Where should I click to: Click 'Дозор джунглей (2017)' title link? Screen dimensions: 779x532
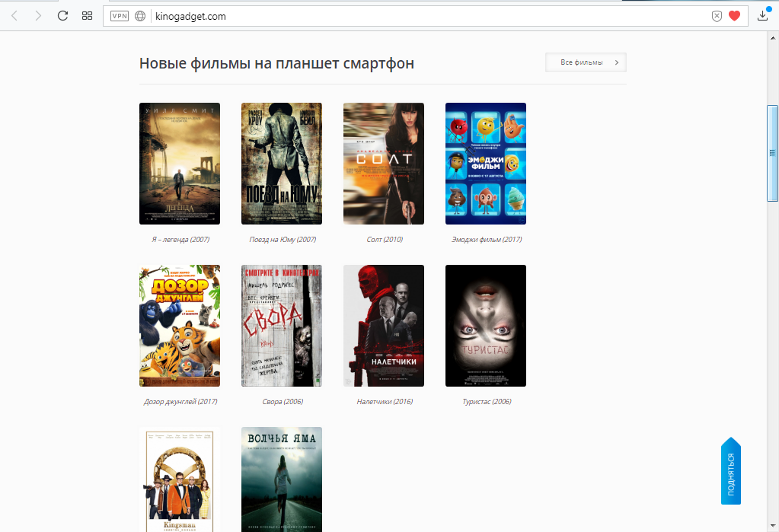[x=180, y=401]
